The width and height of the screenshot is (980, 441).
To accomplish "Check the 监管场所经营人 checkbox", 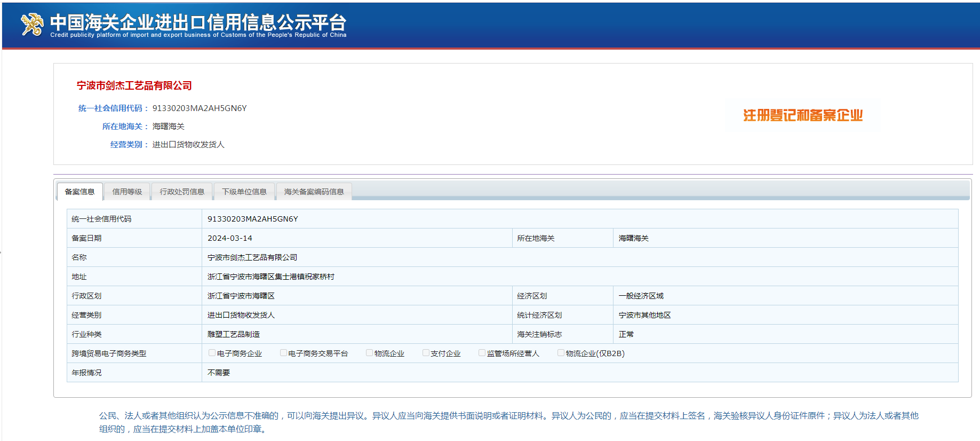I will tap(482, 353).
